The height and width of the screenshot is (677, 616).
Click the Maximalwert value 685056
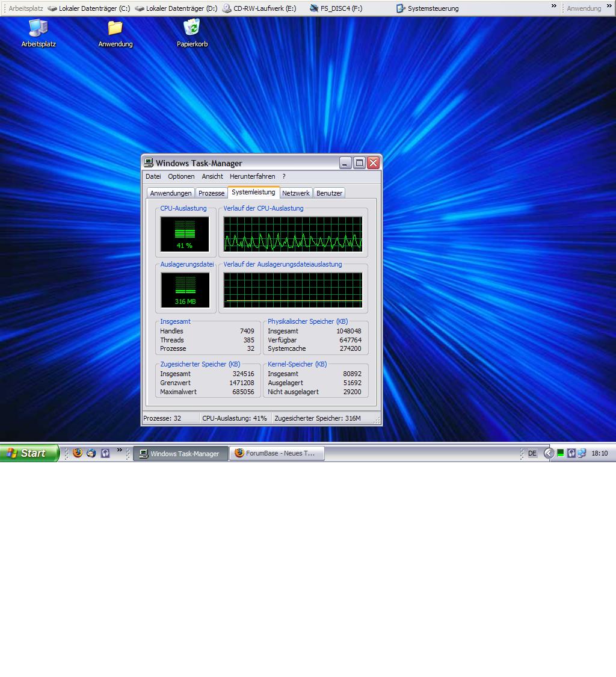(243, 392)
